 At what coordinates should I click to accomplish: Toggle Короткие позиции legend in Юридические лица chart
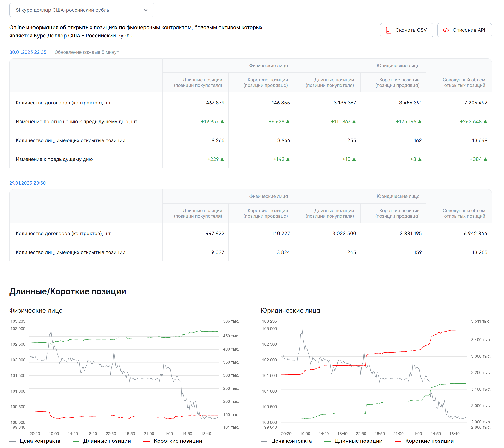(429, 441)
